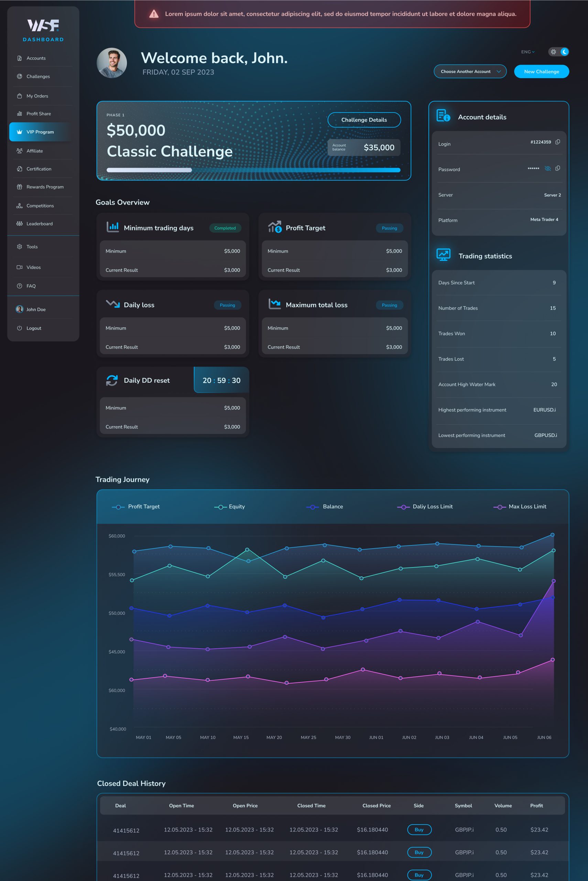Click the Competitions podium icon
Image resolution: width=588 pixels, height=881 pixels.
[x=20, y=205]
